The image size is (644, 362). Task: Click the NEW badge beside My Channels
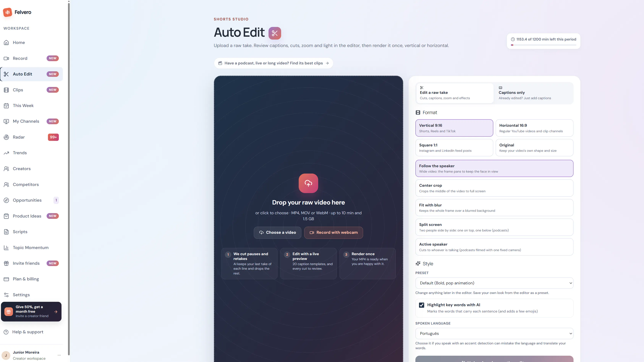coord(53,121)
